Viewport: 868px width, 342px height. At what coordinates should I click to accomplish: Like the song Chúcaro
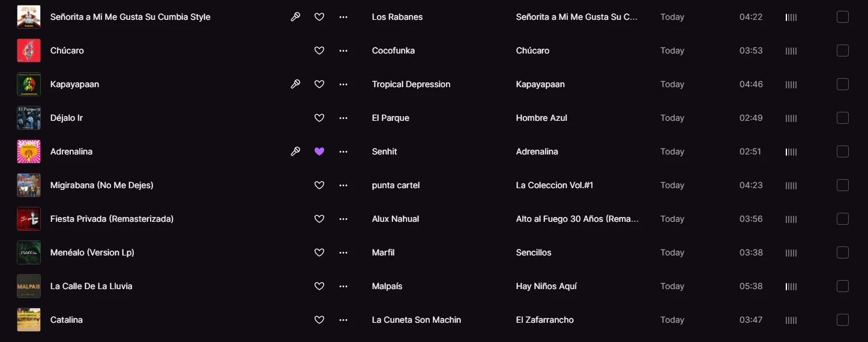[x=319, y=50]
